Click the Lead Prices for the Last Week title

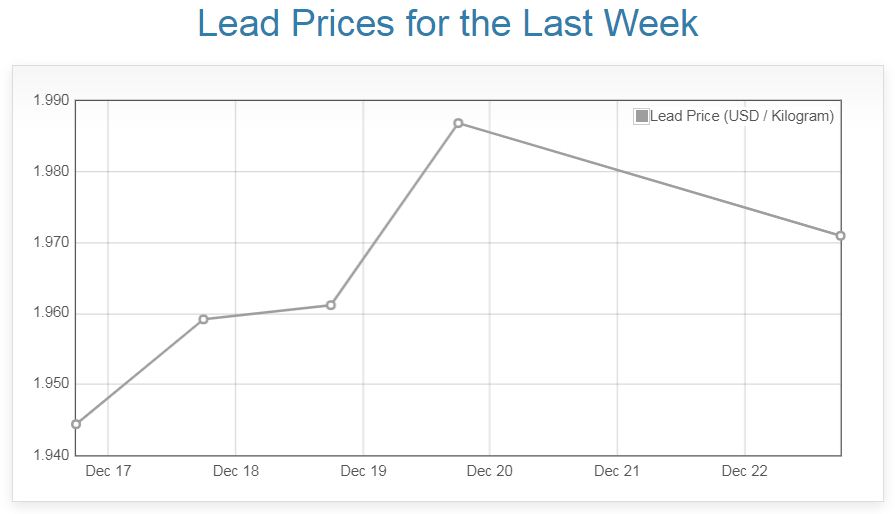[x=447, y=24]
